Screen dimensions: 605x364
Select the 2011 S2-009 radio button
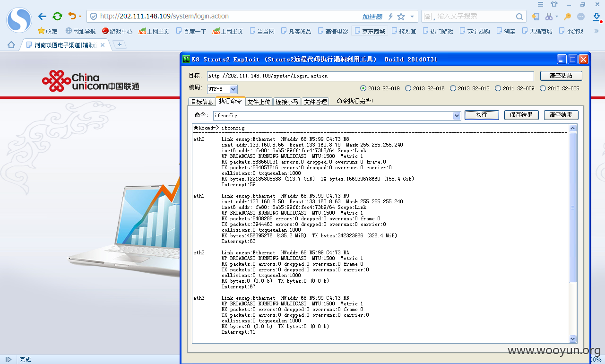pos(498,88)
